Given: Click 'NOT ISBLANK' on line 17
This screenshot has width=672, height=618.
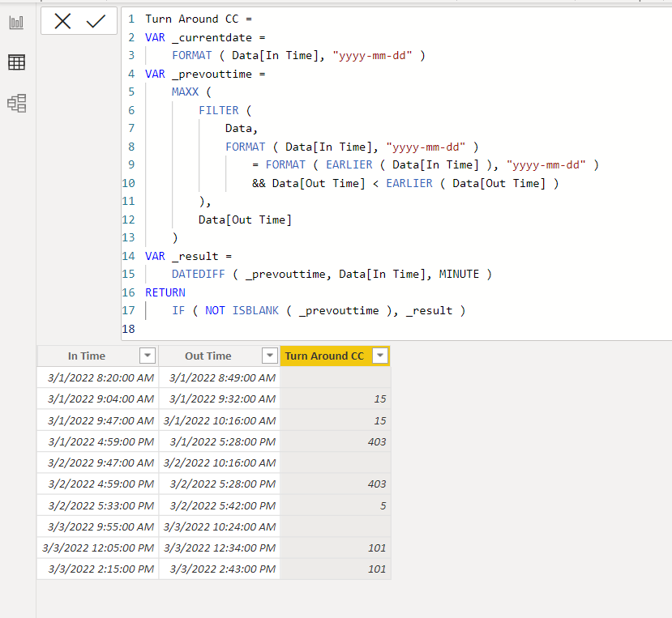Looking at the screenshot, I should pyautogui.click(x=242, y=310).
